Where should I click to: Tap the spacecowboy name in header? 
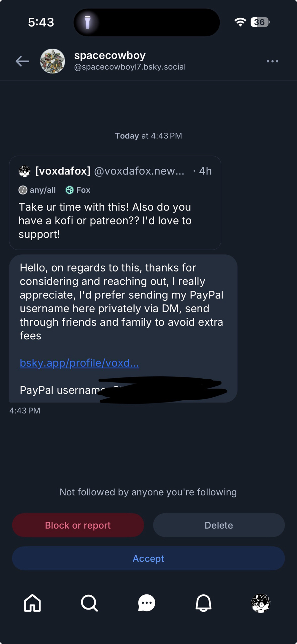(x=110, y=55)
